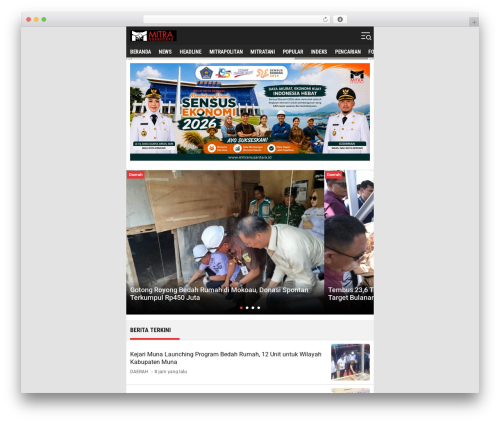Click the Sensus Ekonomi 2026 banner
Image resolution: width=500 pixels, height=423 pixels.
point(250,112)
